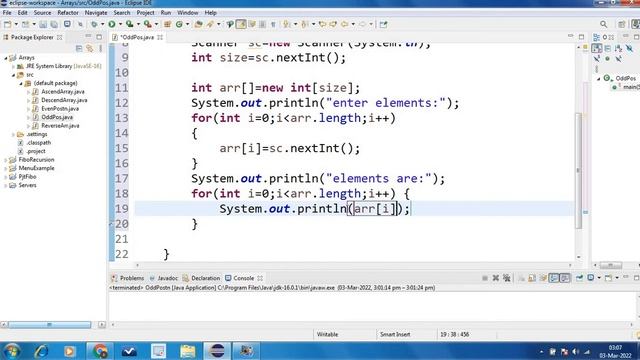The width and height of the screenshot is (640, 360).
Task: Toggle Block Selection Mode toolbar icon
Action: coord(262,24)
